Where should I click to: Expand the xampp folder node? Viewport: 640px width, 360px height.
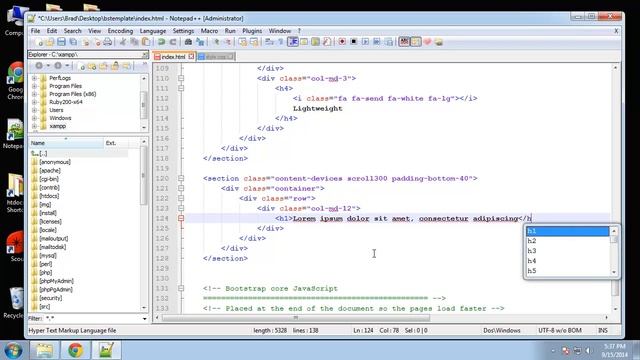tap(34, 126)
